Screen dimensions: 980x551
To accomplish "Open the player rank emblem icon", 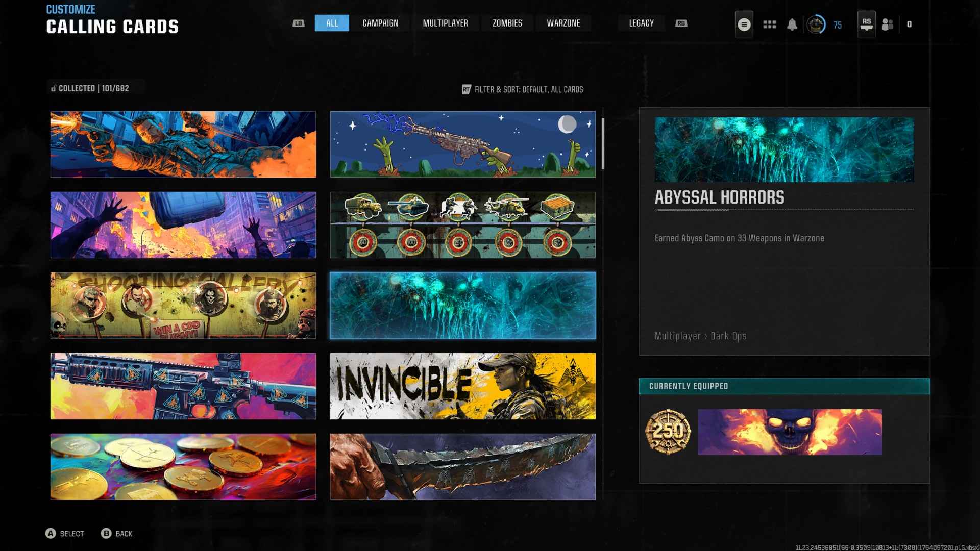I will pos(816,24).
